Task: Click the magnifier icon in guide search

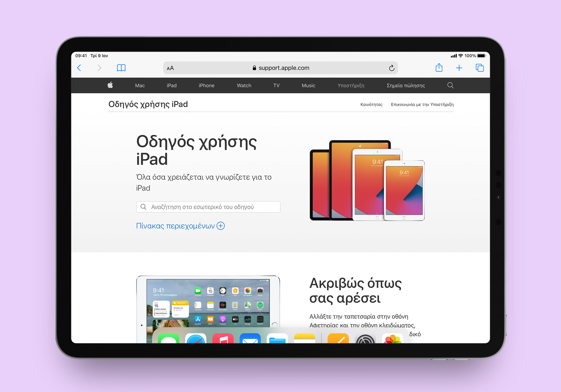Action: click(144, 207)
